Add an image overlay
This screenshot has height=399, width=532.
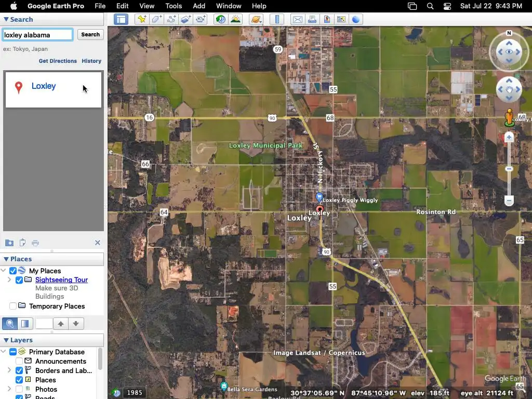click(x=186, y=19)
